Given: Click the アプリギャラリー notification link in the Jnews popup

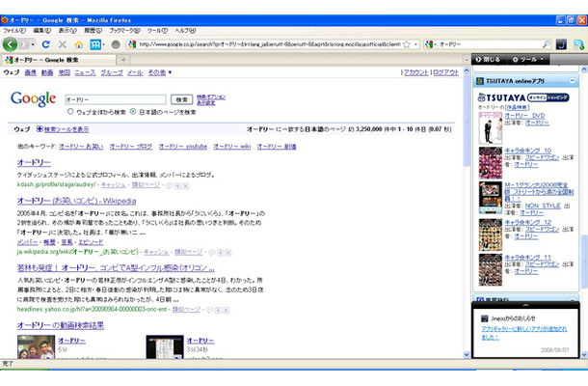Looking at the screenshot, I should tap(523, 333).
